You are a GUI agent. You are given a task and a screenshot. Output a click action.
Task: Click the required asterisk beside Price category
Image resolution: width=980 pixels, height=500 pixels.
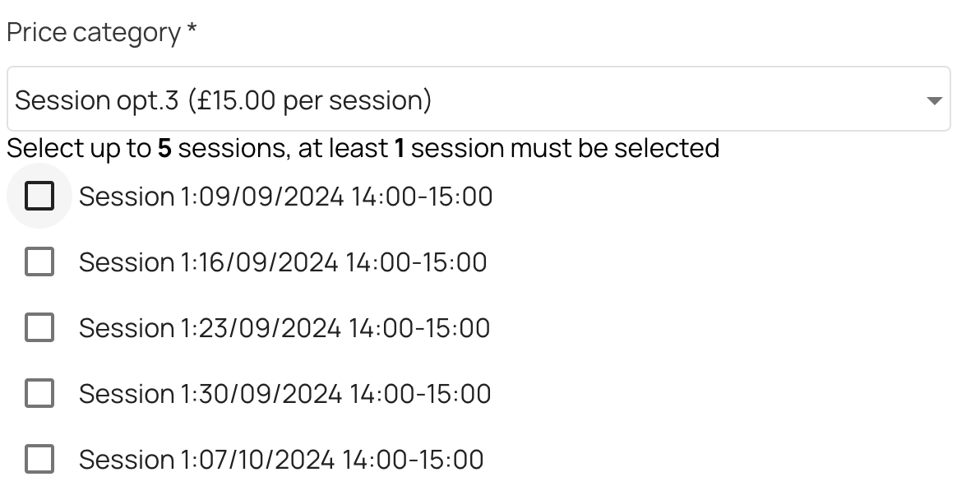pyautogui.click(x=192, y=31)
